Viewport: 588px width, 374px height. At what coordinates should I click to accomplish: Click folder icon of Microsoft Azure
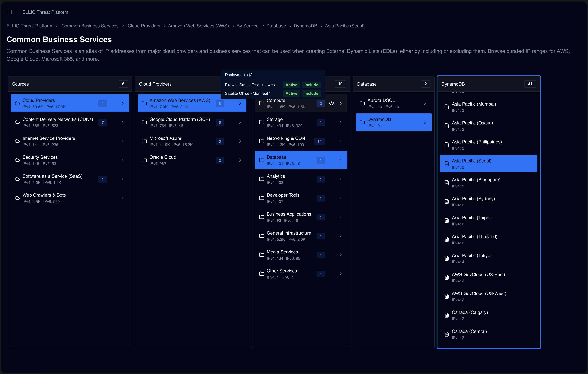[144, 141]
